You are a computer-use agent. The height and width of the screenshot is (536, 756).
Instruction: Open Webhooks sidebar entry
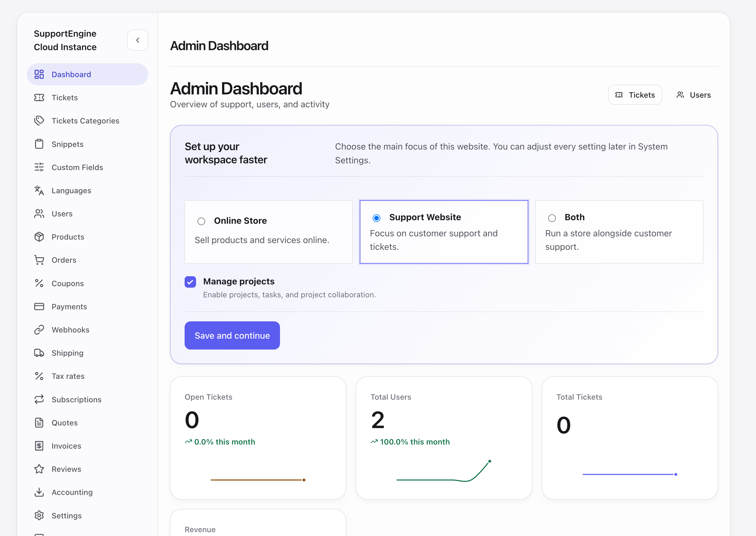click(87, 330)
